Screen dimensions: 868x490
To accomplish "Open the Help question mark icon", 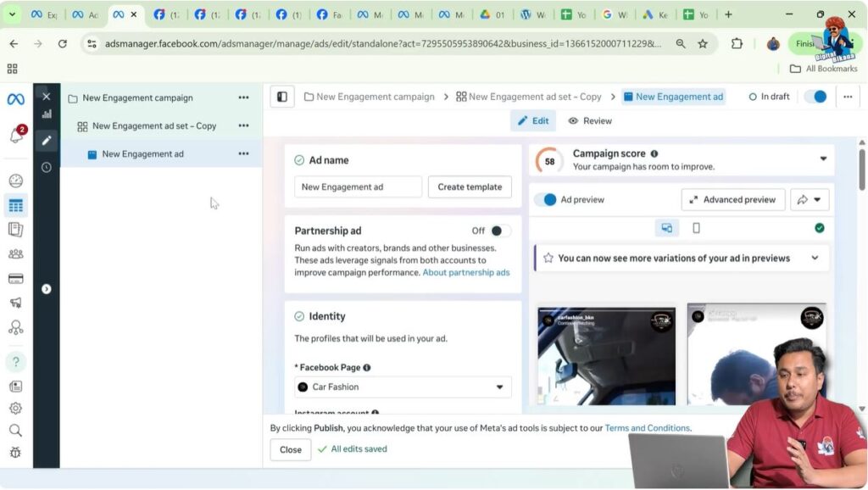I will coord(16,362).
